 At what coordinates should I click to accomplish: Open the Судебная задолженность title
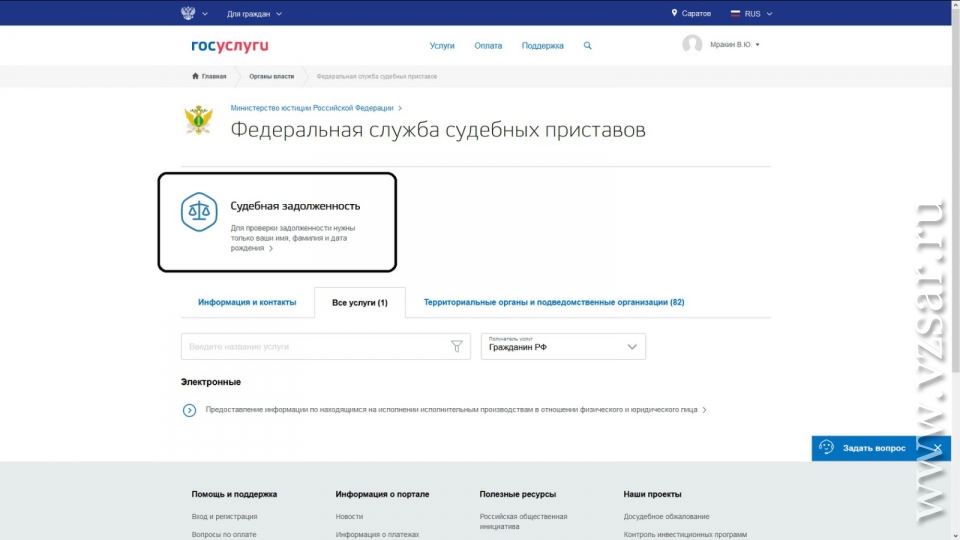click(295, 206)
